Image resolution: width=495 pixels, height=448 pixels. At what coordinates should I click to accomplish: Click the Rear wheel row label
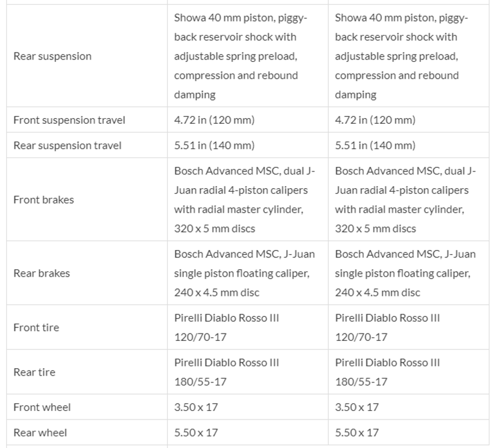[x=40, y=433]
